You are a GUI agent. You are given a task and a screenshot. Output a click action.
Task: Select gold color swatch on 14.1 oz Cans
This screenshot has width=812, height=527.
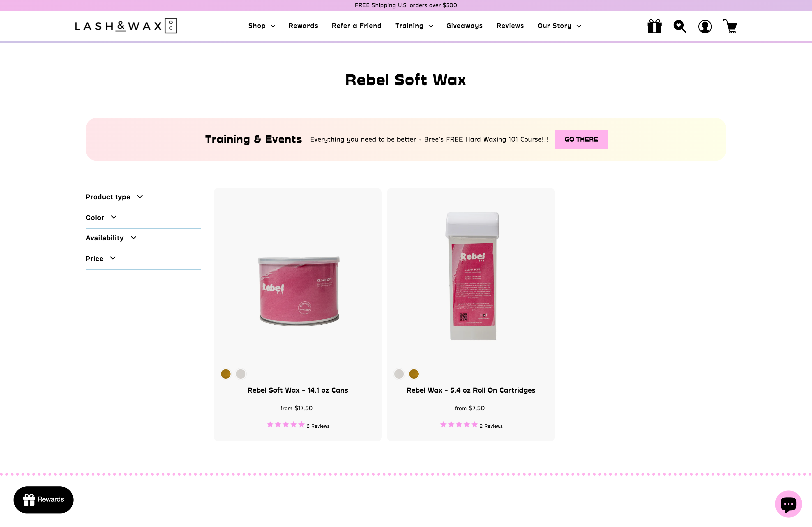pyautogui.click(x=226, y=374)
